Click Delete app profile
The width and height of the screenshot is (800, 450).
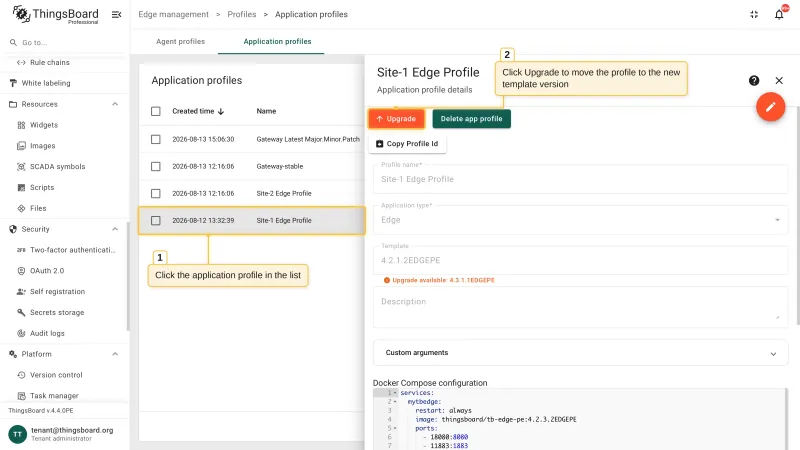click(471, 119)
